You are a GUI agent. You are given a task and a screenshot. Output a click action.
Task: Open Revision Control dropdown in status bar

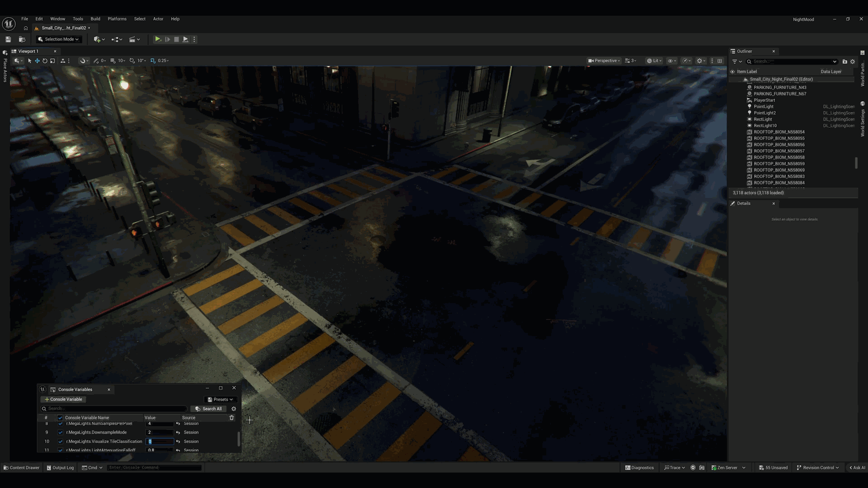click(x=818, y=467)
